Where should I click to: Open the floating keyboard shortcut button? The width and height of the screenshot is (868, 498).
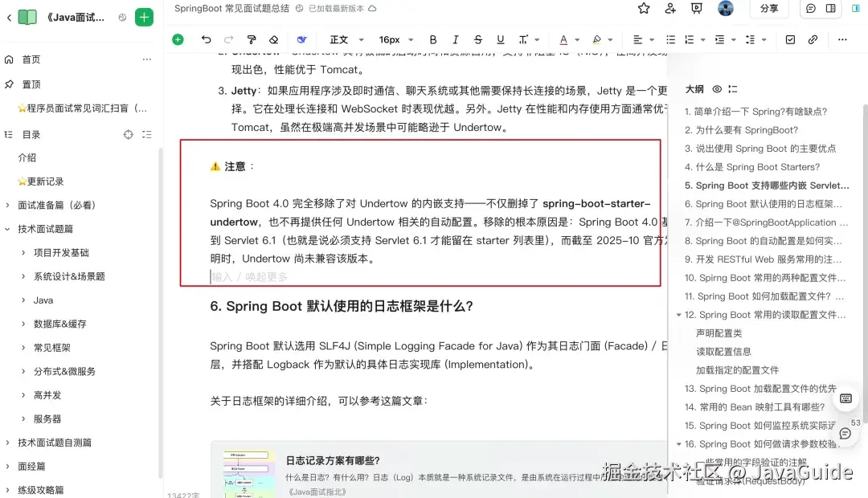845,398
